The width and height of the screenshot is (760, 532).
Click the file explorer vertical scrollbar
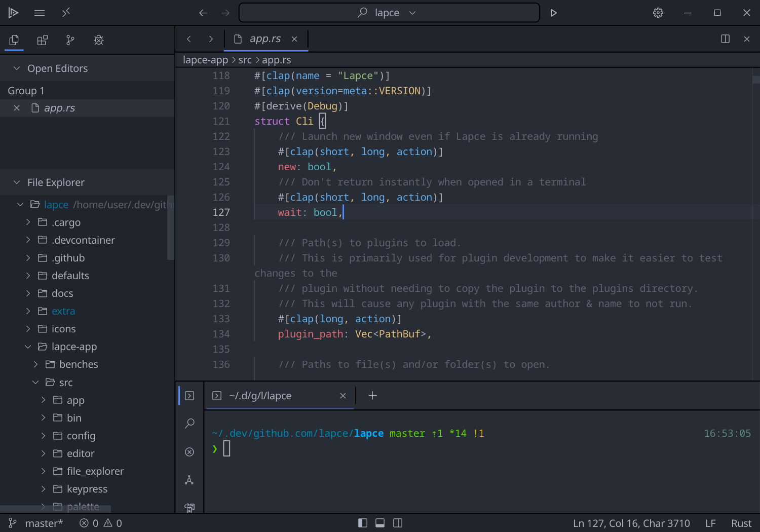point(171,227)
